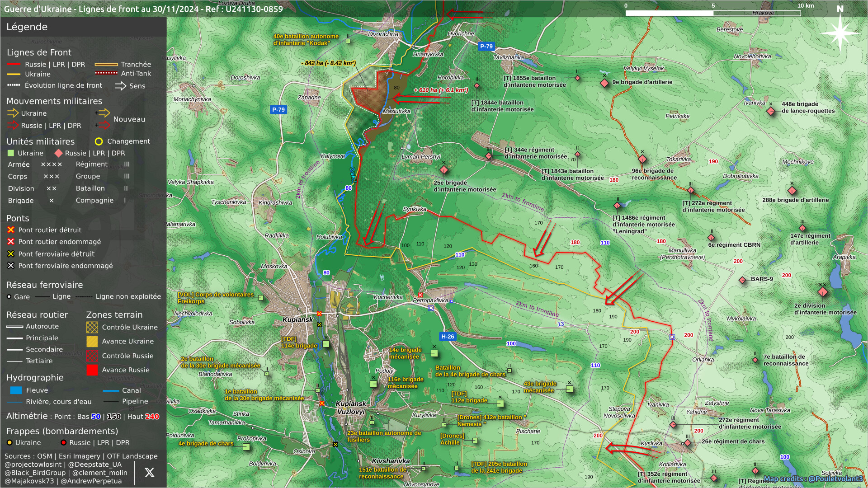
Task: Click the 448e brigade de lance-roquettes marker
Action: 771,111
